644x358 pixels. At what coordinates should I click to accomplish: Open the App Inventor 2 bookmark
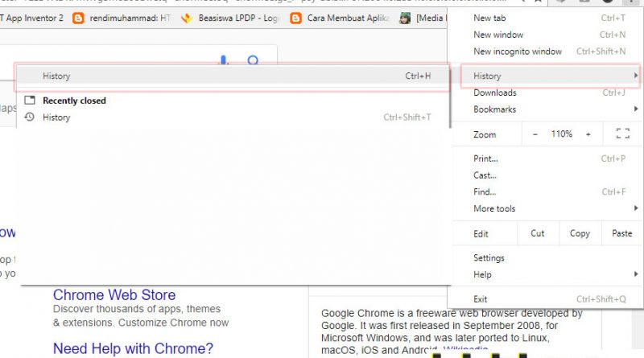(x=32, y=18)
